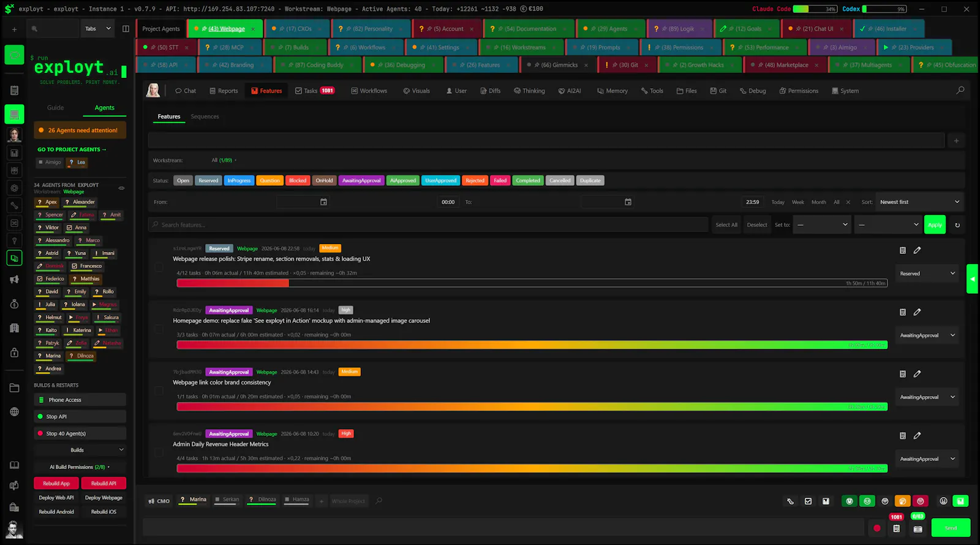Click the Apply button
The image size is (980, 545).
point(935,225)
